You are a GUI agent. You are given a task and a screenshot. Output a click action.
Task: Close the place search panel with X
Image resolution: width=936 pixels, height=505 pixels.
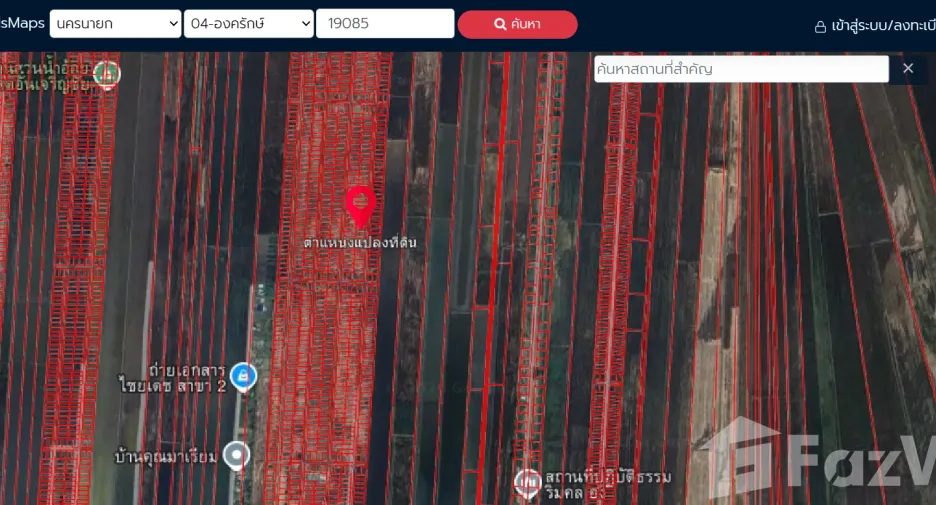point(908,68)
